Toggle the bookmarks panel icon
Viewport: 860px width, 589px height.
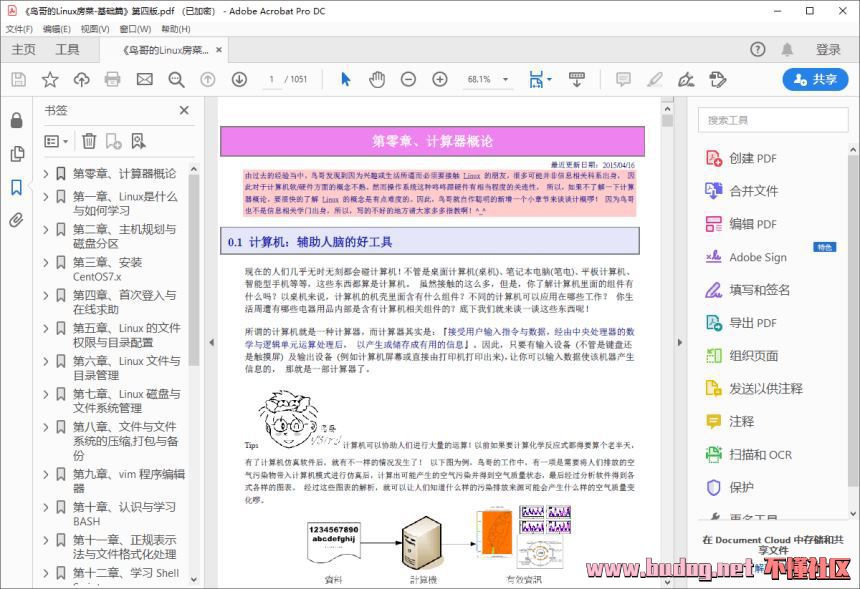tap(16, 188)
